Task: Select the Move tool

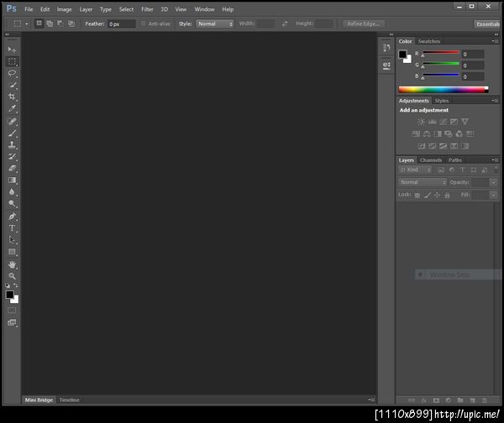Action: click(x=13, y=50)
